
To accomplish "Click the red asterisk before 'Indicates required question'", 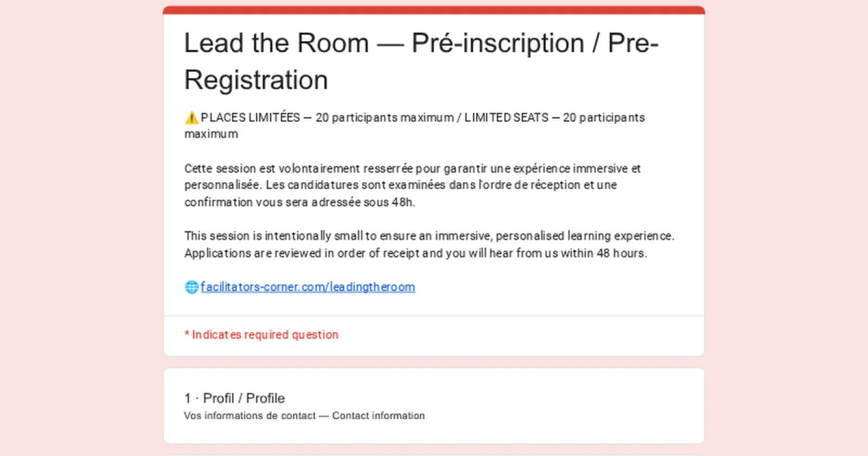I will (x=187, y=334).
